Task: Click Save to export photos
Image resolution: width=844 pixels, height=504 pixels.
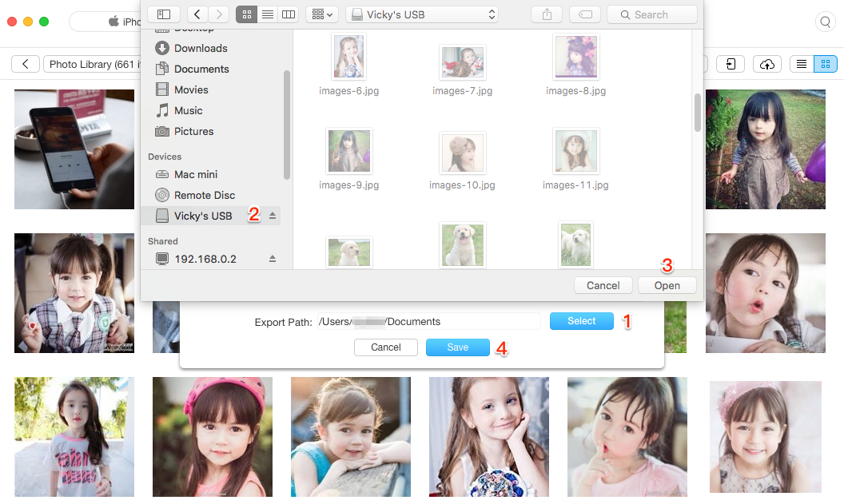Action: point(457,347)
